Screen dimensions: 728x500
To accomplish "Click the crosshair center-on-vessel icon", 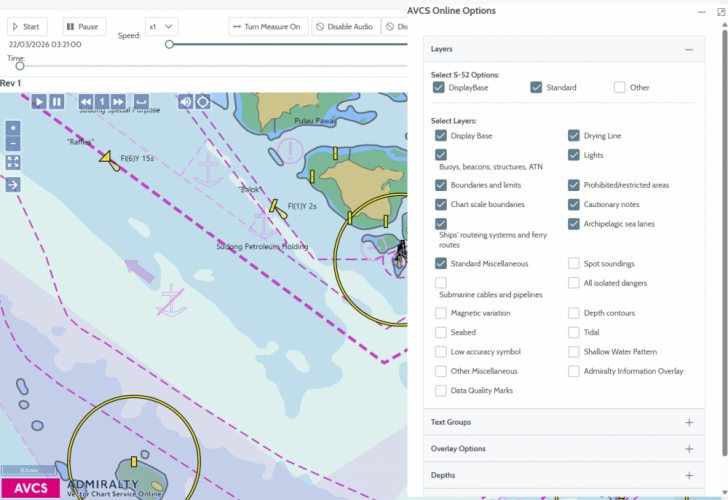I will click(x=203, y=101).
